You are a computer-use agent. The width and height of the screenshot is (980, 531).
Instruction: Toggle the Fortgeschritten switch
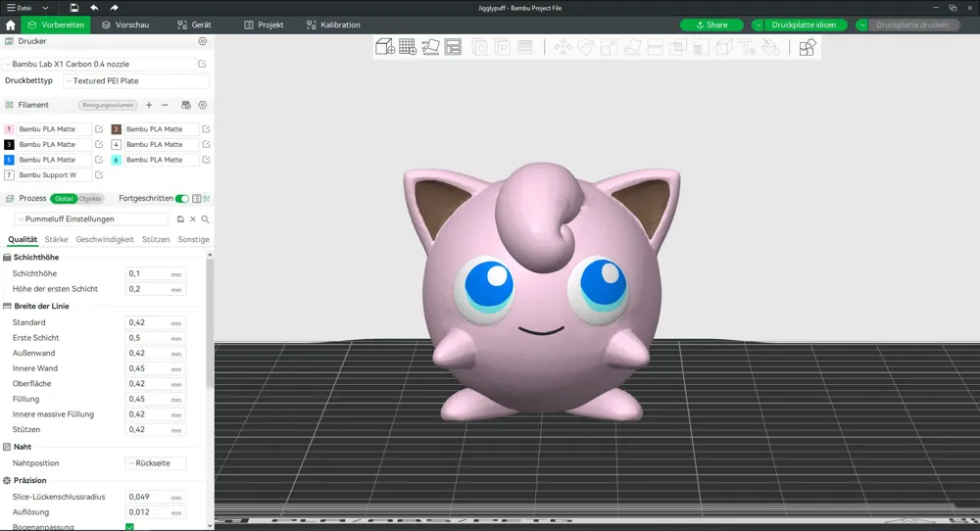click(182, 199)
